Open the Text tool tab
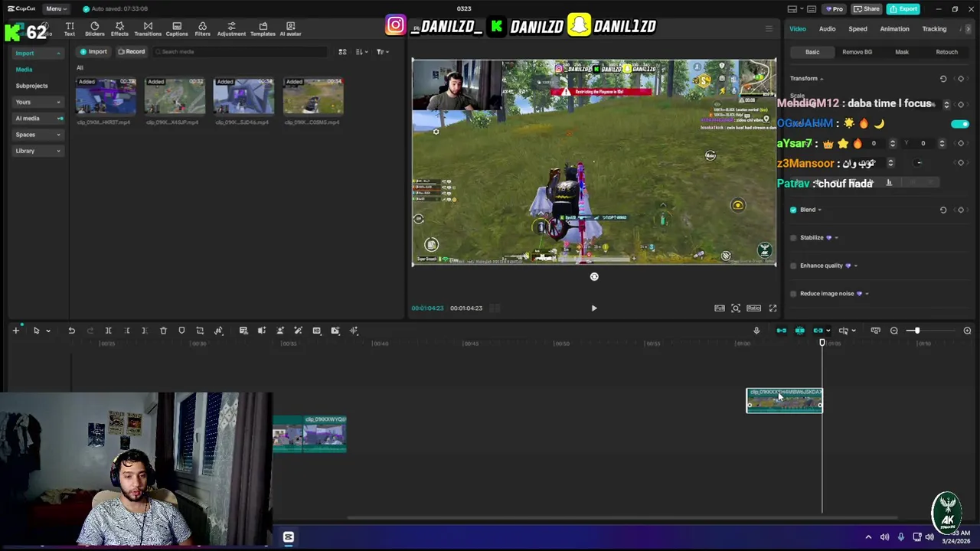Viewport: 980px width, 551px height. [x=70, y=29]
